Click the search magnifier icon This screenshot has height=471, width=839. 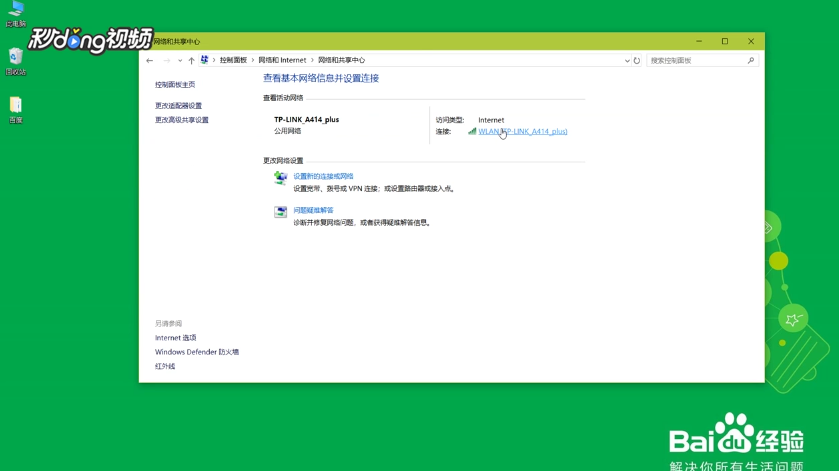(751, 60)
